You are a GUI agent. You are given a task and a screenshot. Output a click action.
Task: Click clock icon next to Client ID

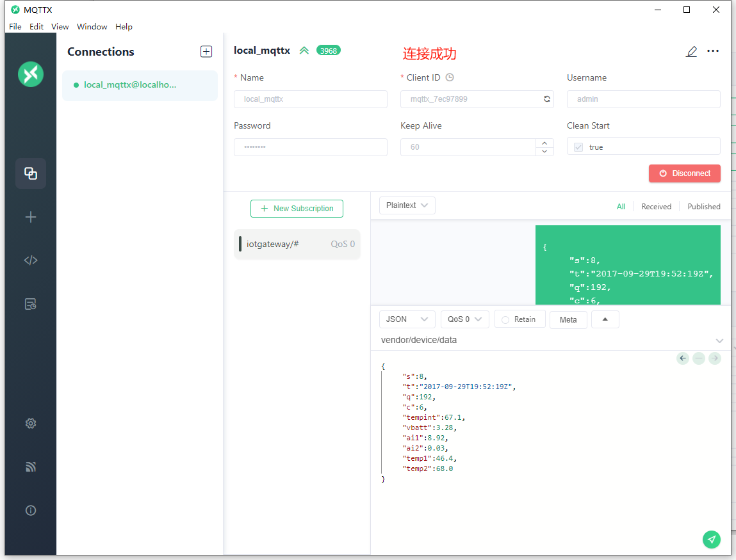click(x=450, y=77)
